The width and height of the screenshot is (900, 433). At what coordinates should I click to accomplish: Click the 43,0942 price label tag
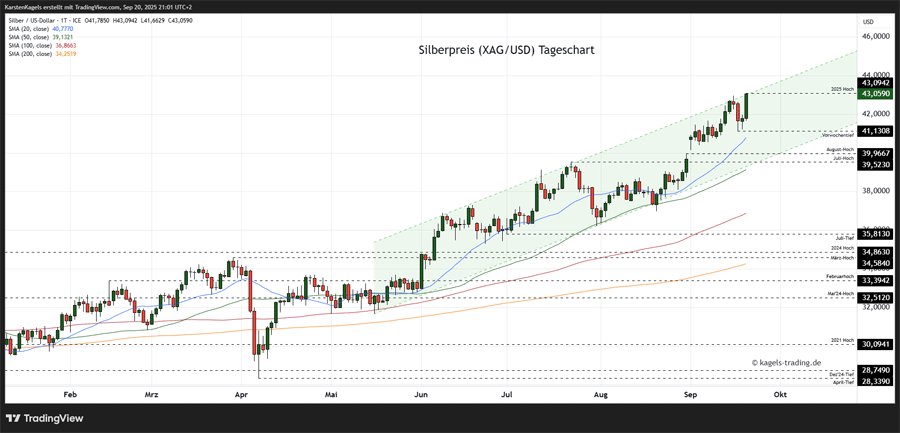876,83
